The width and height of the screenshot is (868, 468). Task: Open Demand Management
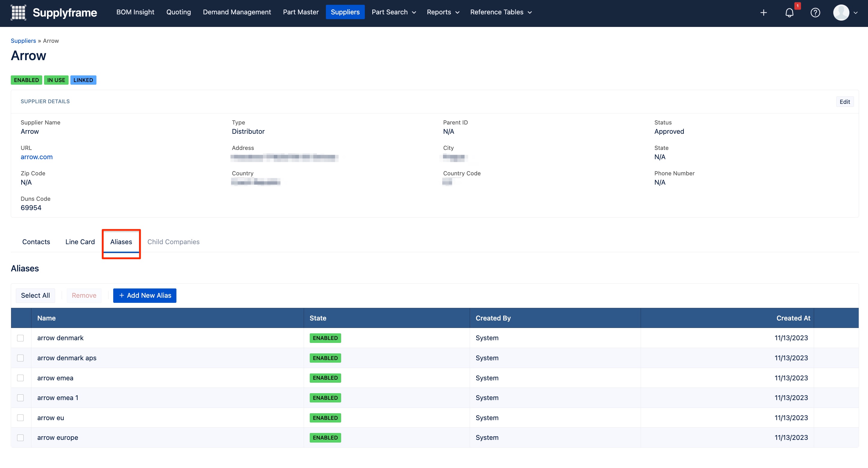click(x=237, y=12)
